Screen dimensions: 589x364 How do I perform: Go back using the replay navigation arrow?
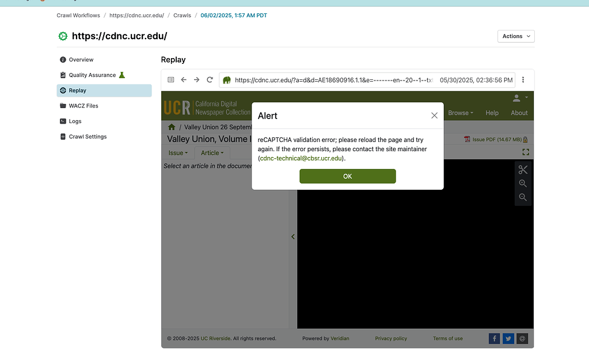[183, 80]
